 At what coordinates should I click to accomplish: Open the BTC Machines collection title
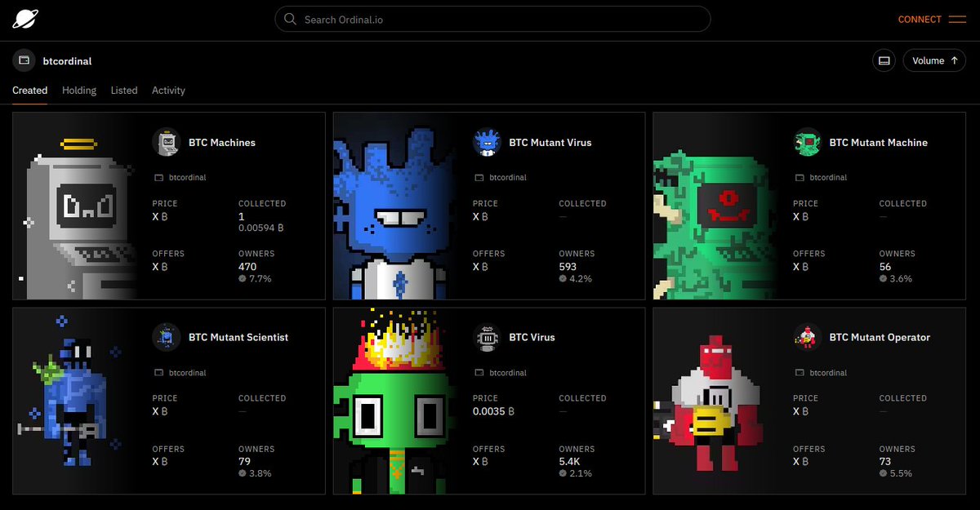click(x=222, y=143)
